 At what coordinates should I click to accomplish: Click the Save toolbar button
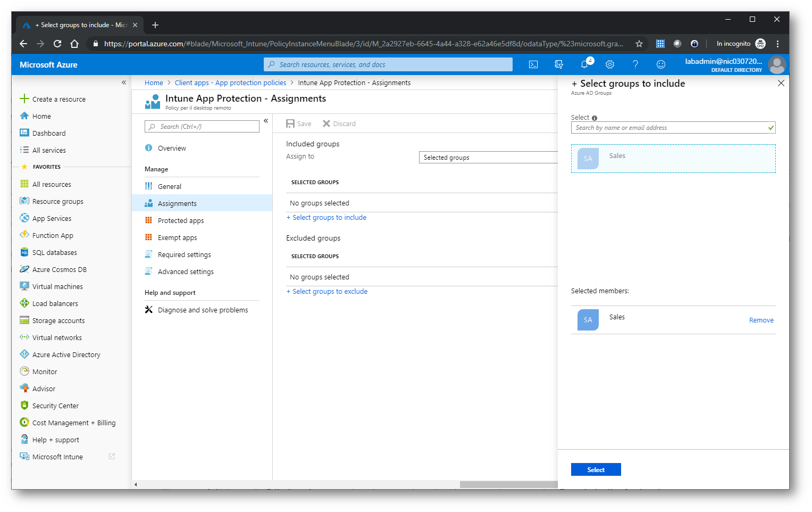(299, 123)
